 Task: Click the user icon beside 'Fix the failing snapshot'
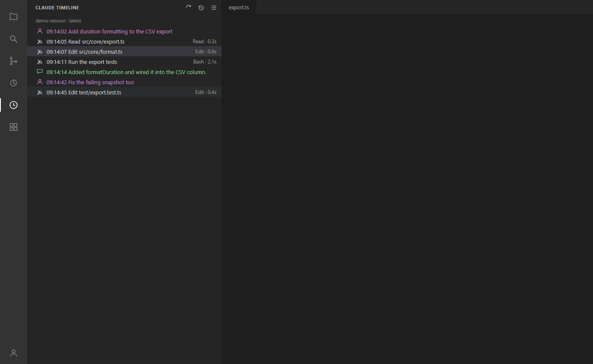tap(40, 82)
